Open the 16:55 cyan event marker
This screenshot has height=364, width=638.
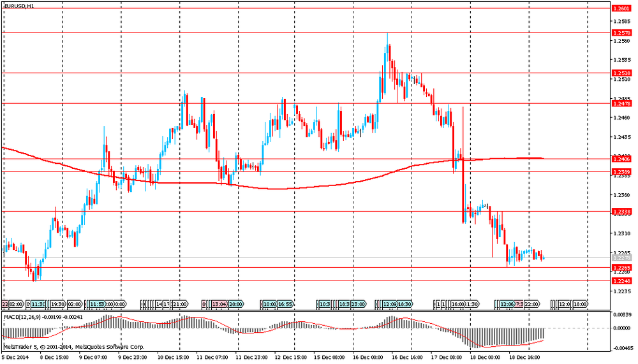click(x=285, y=304)
